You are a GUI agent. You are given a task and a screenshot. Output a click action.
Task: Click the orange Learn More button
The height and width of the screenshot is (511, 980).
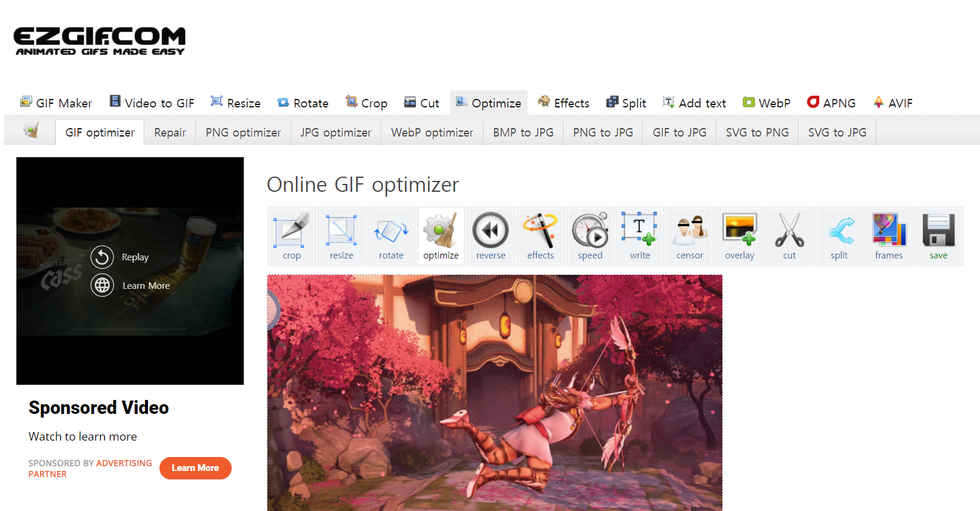pos(195,468)
